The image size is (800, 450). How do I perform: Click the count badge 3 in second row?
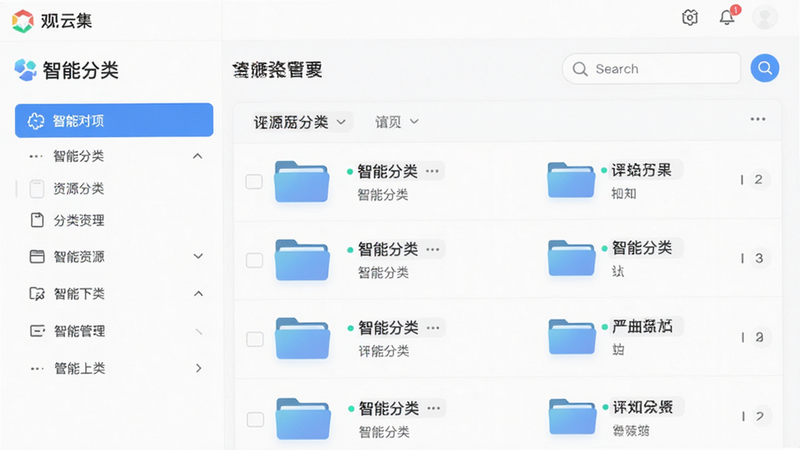click(x=759, y=258)
